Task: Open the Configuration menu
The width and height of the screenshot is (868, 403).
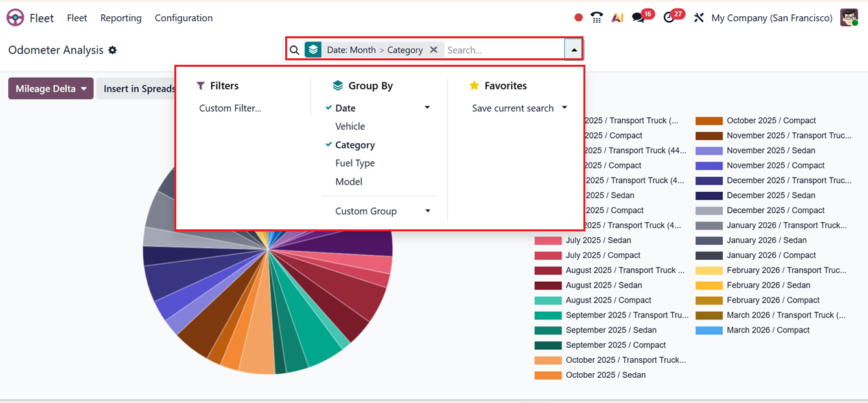Action: tap(183, 18)
